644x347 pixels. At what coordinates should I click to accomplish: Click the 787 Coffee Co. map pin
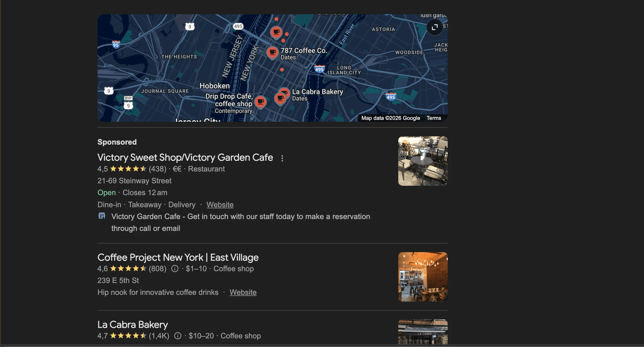click(x=272, y=52)
